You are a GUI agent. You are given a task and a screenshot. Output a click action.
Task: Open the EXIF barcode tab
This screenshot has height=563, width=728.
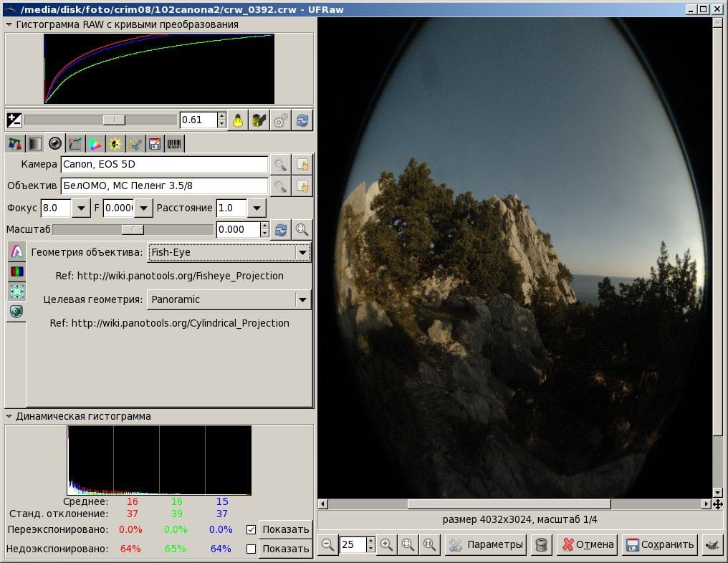click(x=174, y=144)
